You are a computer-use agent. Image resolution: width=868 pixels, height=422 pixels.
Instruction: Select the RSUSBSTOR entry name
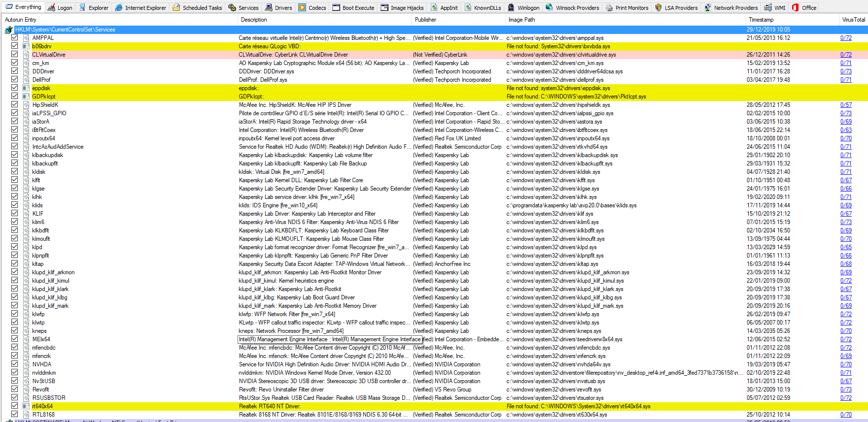point(49,398)
